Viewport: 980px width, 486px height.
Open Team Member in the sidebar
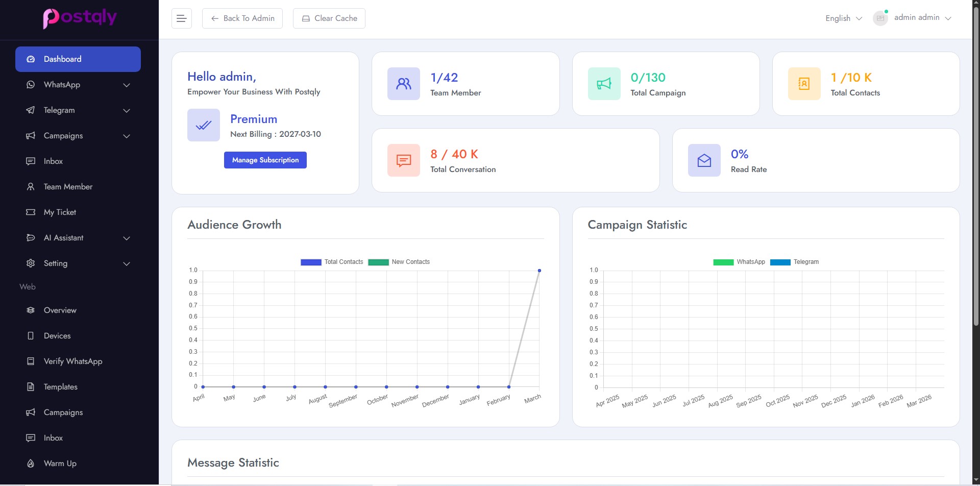pos(68,187)
